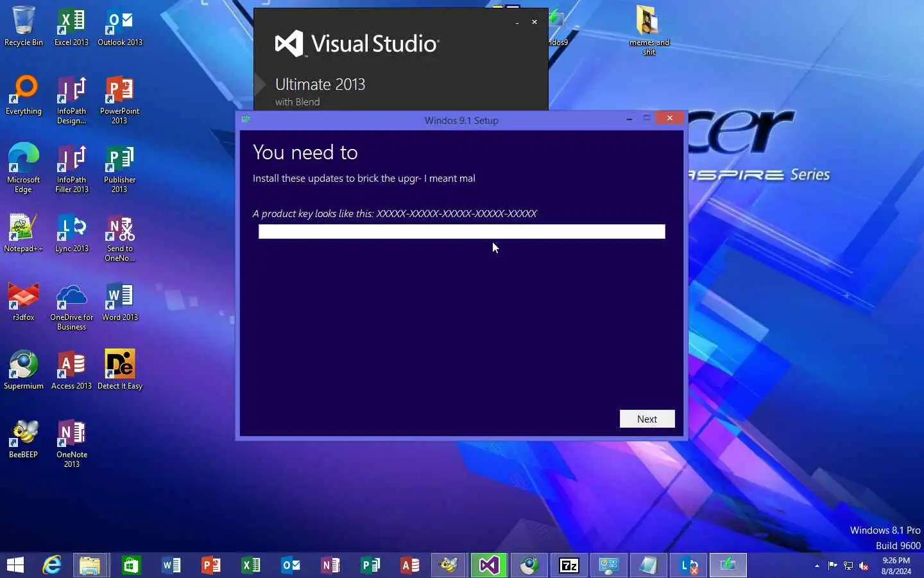Select the BeeBEEP desktop icon
Screen dimensions: 924x578
click(24, 439)
